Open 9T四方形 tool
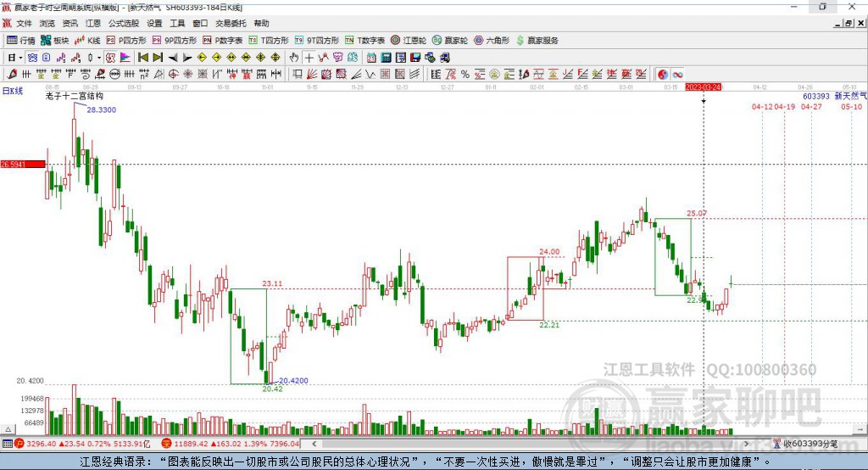 click(317, 41)
